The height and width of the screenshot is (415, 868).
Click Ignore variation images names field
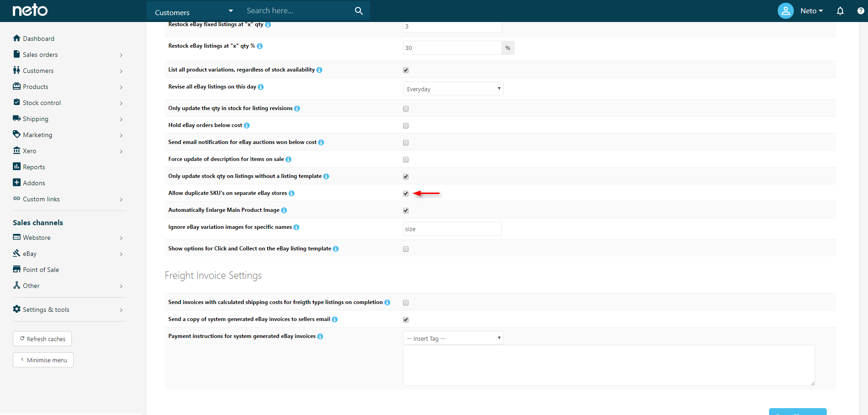coord(453,229)
